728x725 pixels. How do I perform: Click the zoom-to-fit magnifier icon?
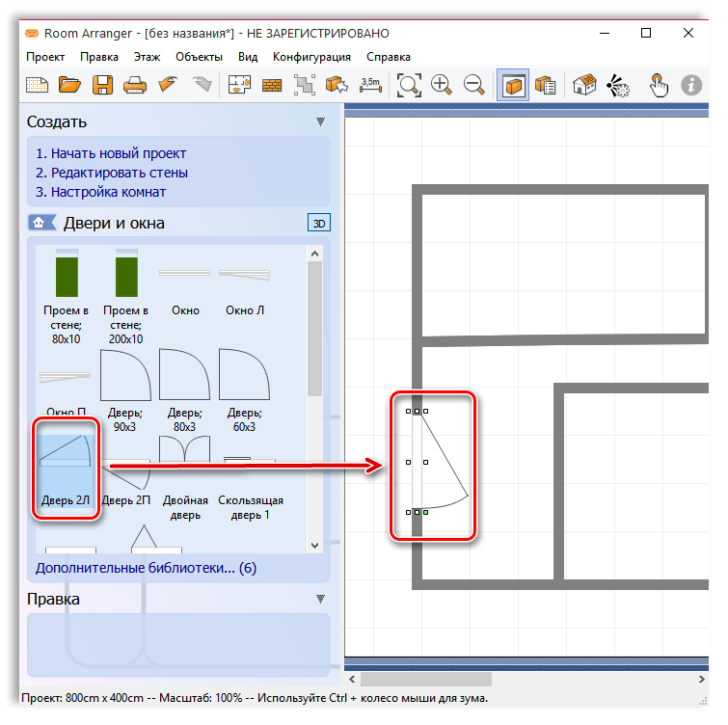410,85
